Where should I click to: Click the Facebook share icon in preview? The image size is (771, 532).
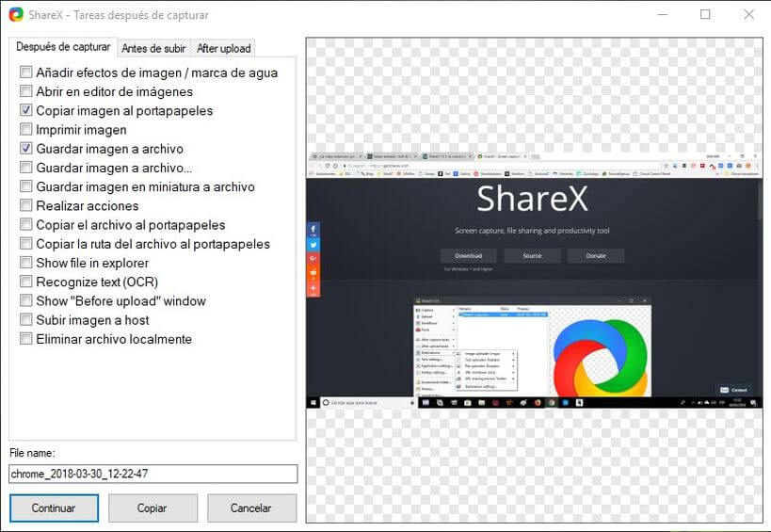point(313,230)
